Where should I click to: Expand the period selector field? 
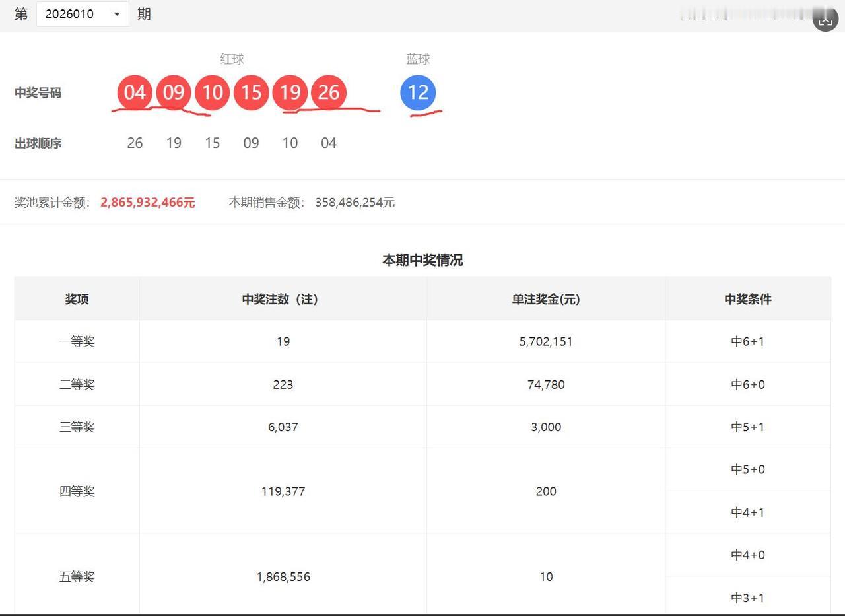click(83, 13)
